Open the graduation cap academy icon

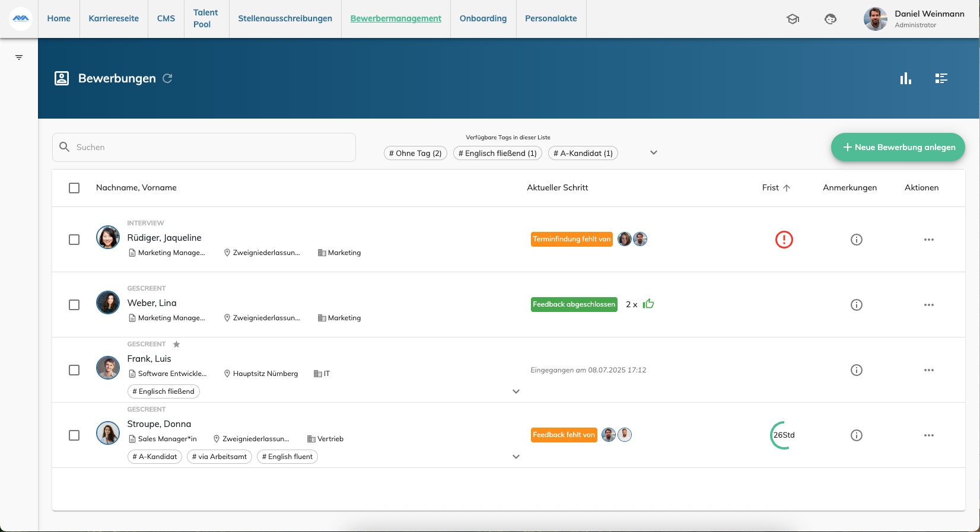tap(793, 19)
